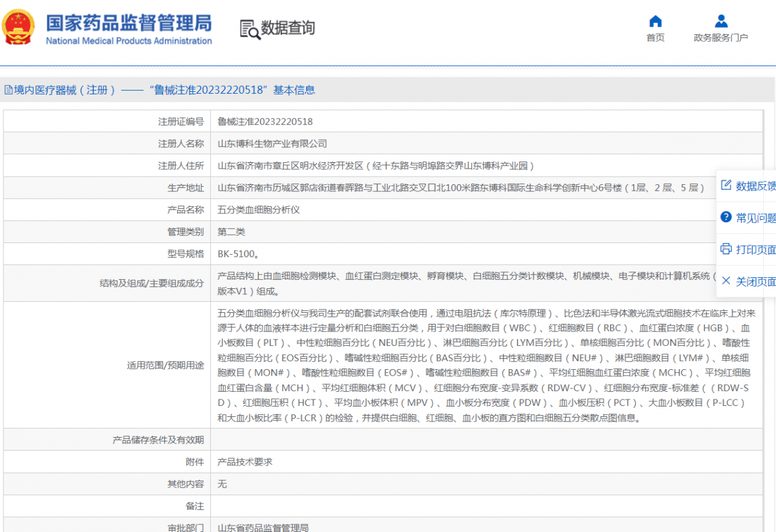776x532 pixels.
Task: Click the 生产地址 label cell
Action: pyautogui.click(x=107, y=187)
